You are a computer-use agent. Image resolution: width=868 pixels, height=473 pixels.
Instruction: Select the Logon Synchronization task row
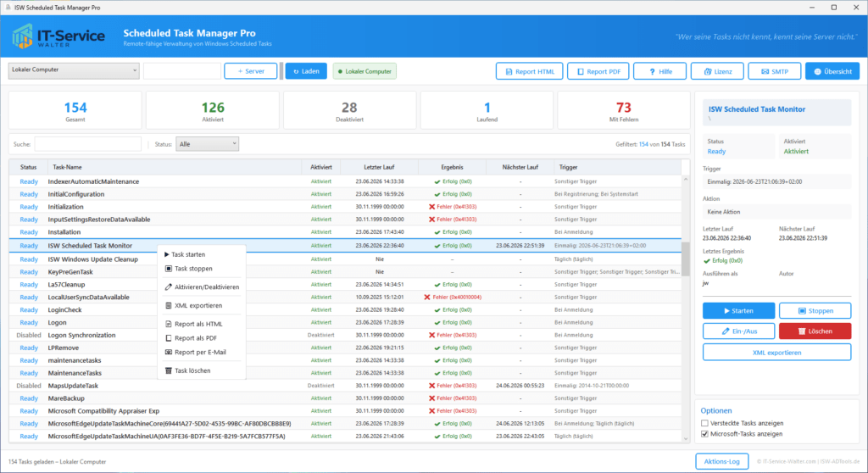point(346,335)
